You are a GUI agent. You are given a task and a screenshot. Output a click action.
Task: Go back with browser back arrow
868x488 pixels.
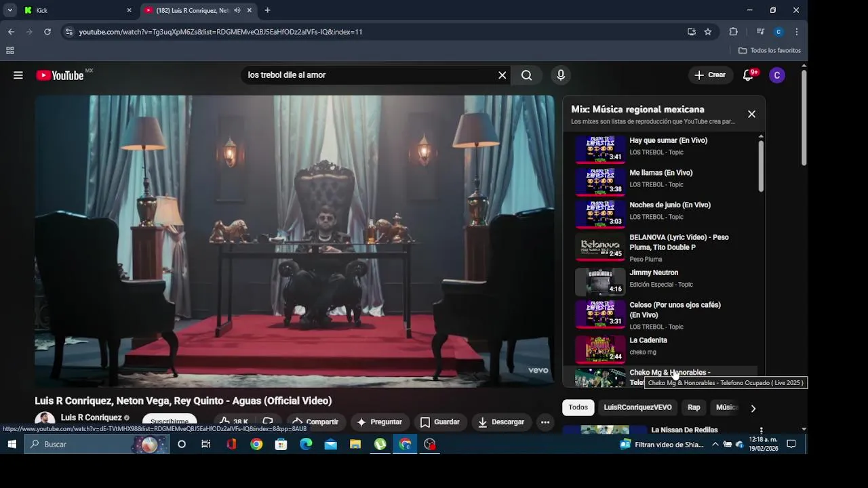(x=11, y=31)
